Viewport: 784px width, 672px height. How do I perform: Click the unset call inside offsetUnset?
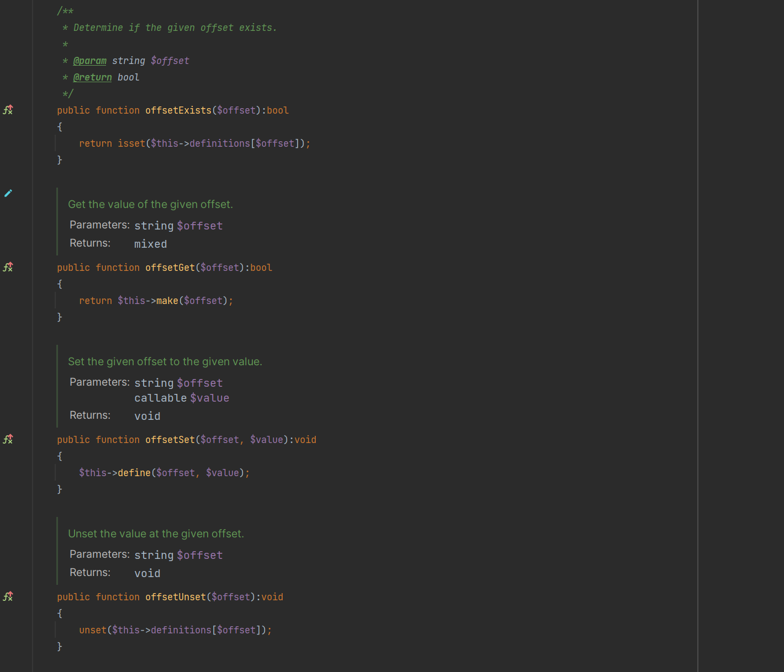tap(92, 630)
